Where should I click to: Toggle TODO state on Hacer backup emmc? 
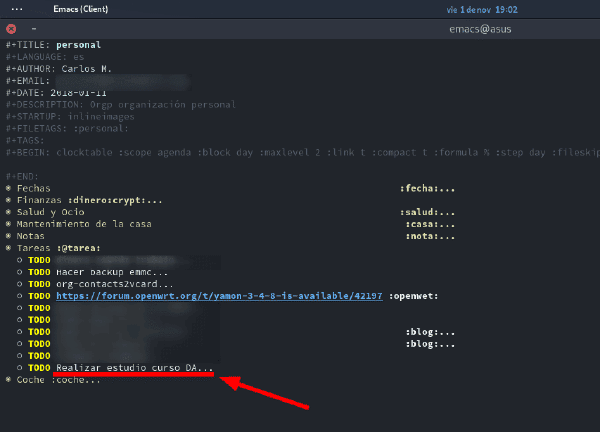pyautogui.click(x=39, y=272)
